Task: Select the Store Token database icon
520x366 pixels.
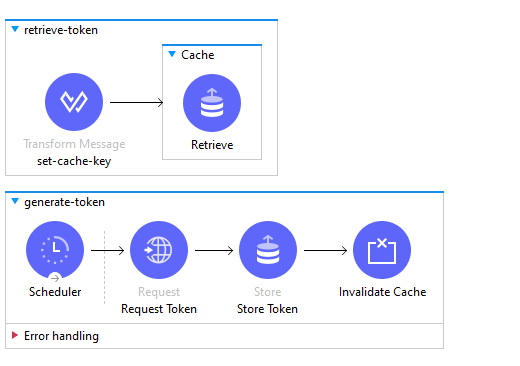Action: pos(268,250)
